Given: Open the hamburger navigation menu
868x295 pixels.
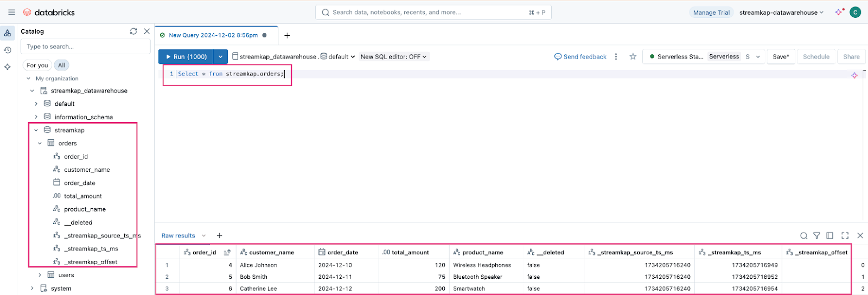Looking at the screenshot, I should point(11,12).
